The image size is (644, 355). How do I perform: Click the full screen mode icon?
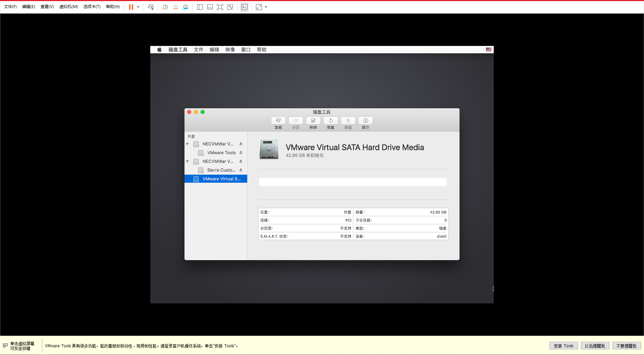click(220, 7)
